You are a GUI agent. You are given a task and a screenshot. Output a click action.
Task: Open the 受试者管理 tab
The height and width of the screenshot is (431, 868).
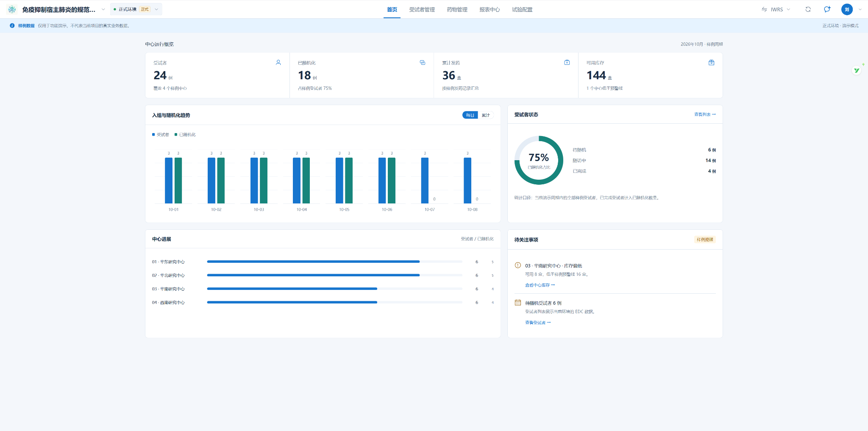click(422, 9)
